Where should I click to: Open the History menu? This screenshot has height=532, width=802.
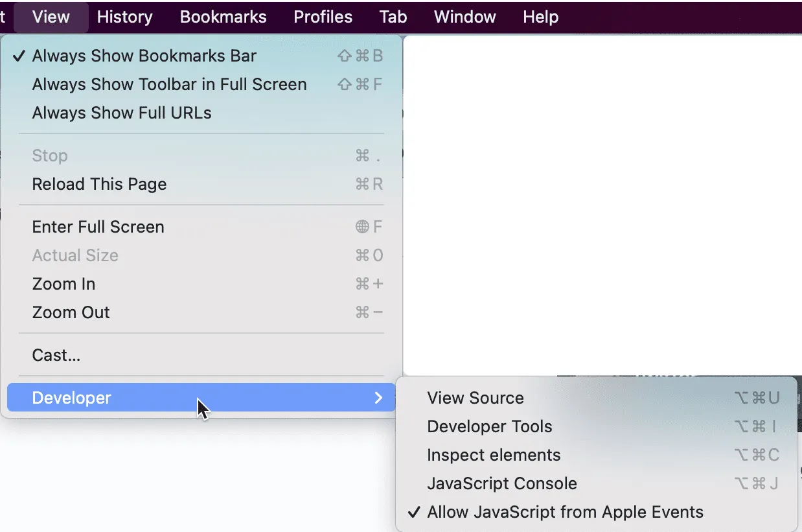tap(124, 17)
